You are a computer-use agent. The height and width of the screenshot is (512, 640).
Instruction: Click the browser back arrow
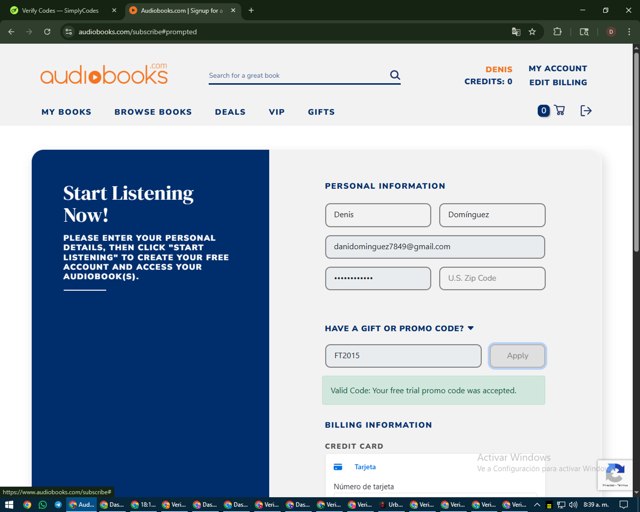click(11, 31)
